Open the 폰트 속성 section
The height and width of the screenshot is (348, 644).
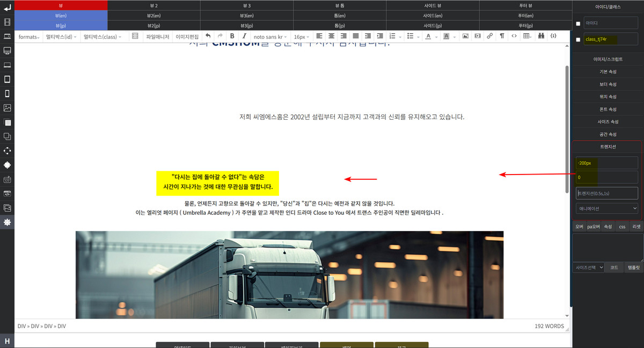pyautogui.click(x=608, y=109)
